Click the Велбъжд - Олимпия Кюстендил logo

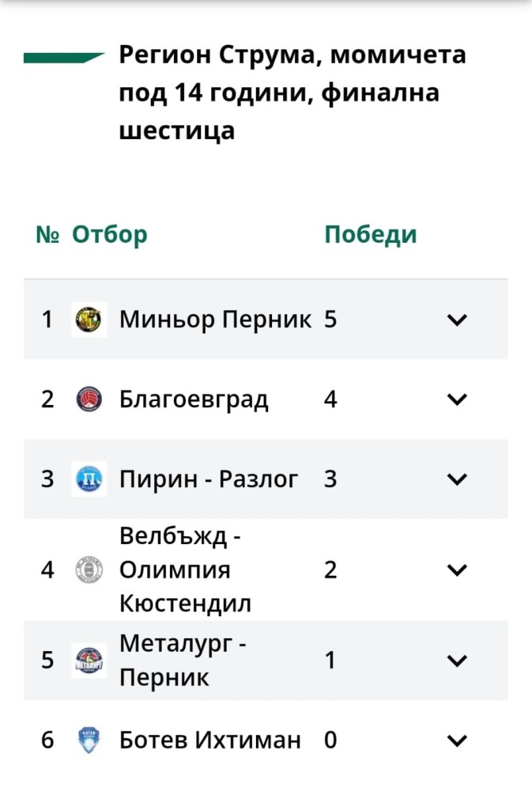[89, 570]
